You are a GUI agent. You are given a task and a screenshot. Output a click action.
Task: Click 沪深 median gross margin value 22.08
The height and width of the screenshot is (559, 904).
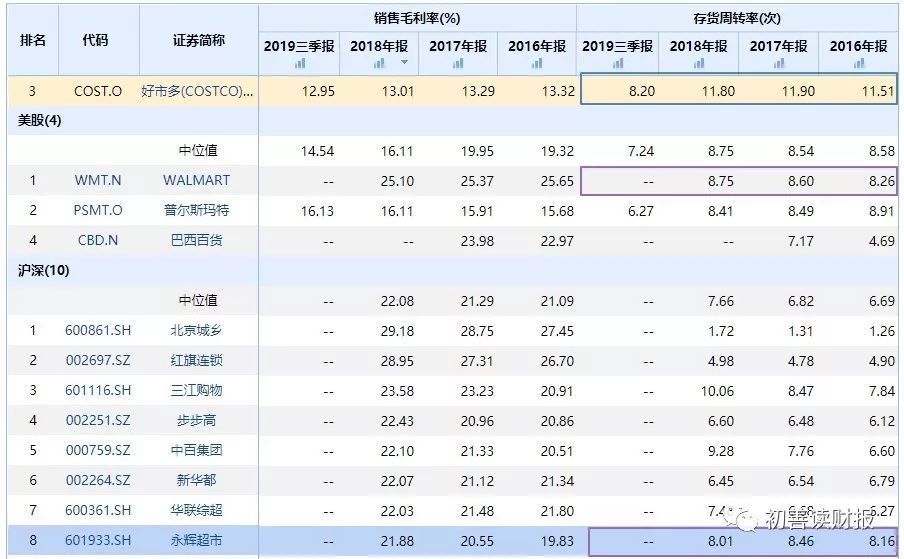click(397, 301)
